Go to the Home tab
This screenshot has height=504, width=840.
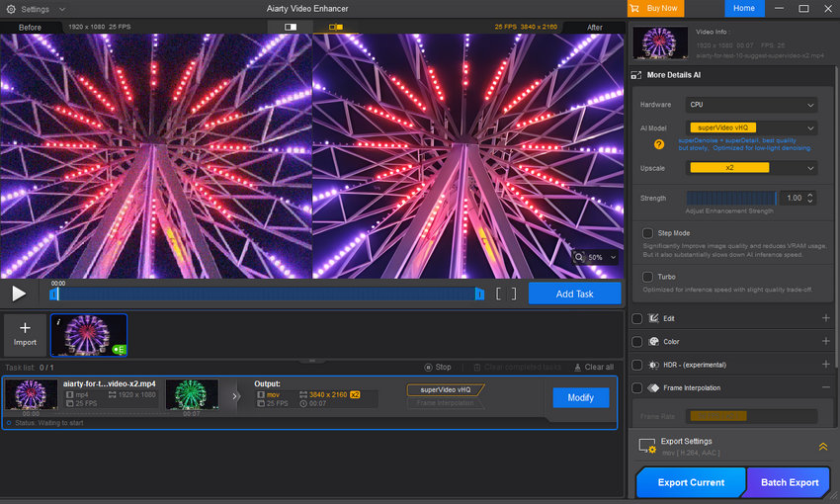click(744, 9)
